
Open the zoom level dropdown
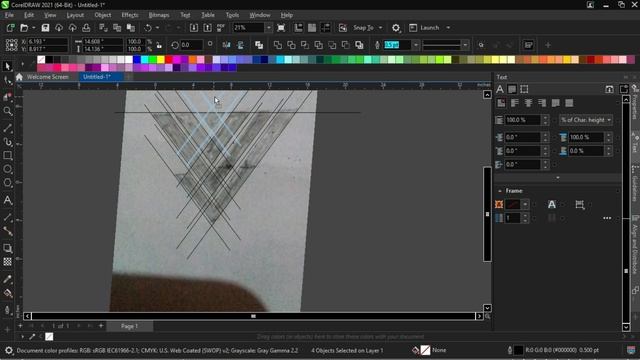pos(268,28)
